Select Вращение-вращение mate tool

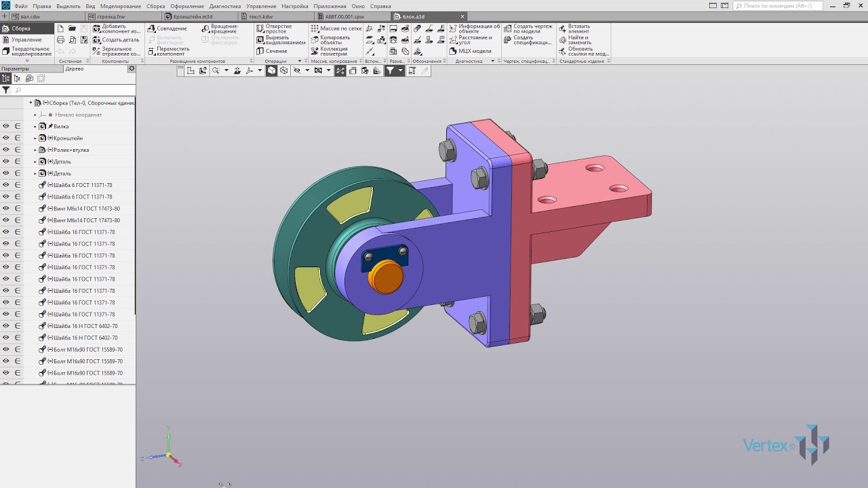point(220,29)
